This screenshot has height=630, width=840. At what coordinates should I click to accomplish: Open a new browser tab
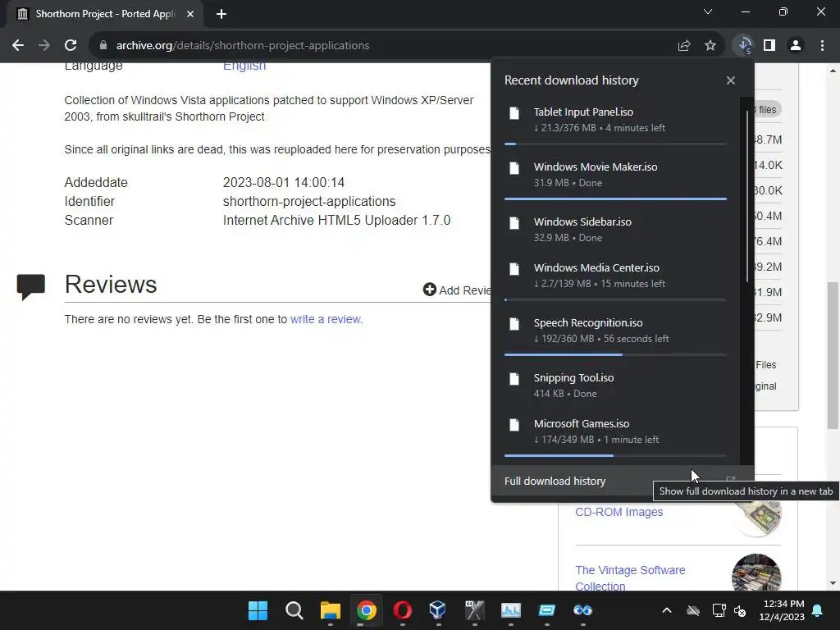tap(221, 14)
